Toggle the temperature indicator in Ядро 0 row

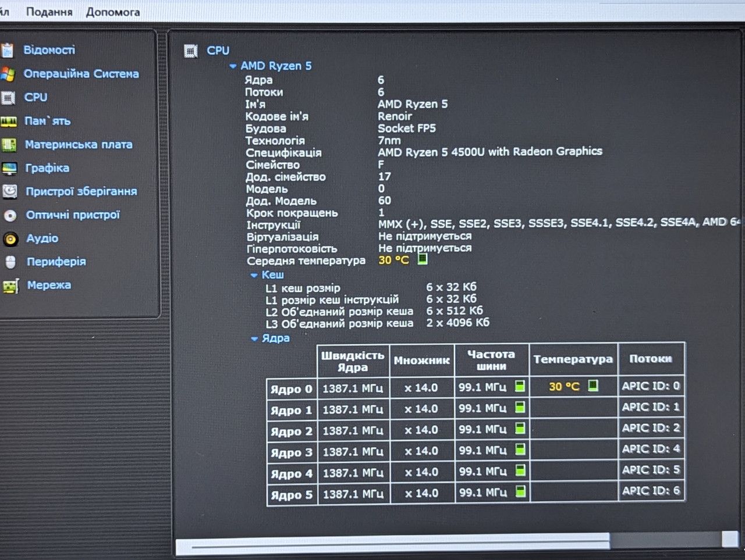click(593, 385)
